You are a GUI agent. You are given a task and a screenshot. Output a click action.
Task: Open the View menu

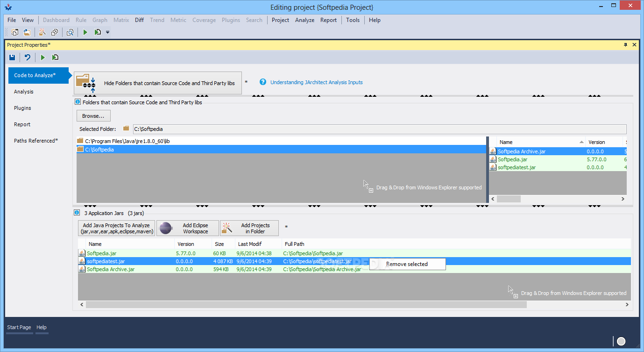(28, 20)
